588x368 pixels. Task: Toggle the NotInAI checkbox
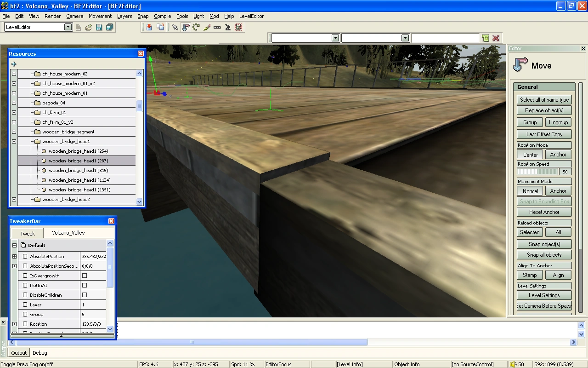click(84, 285)
